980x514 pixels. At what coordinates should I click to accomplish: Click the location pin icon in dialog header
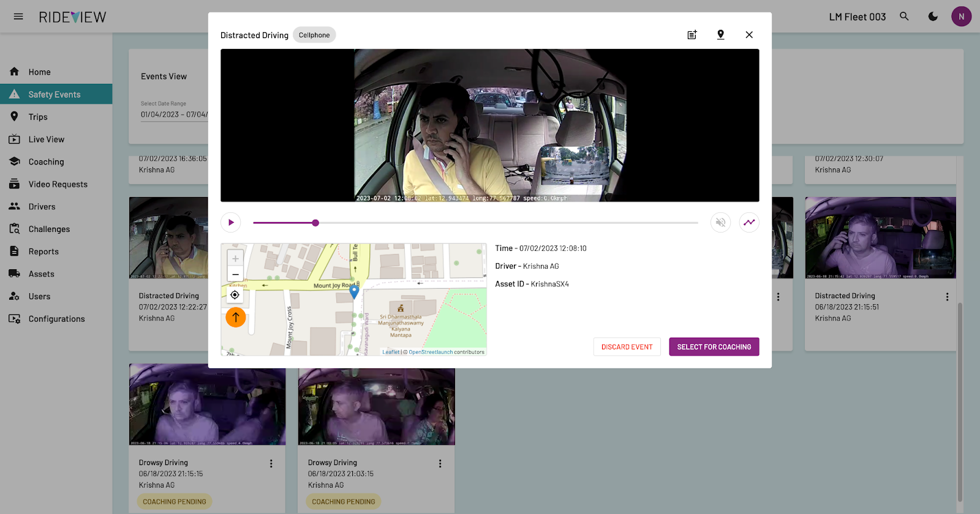point(721,35)
